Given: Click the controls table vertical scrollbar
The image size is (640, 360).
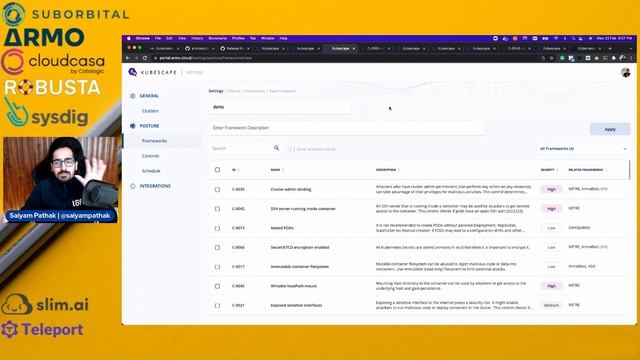Looking at the screenshot, I should tap(629, 170).
